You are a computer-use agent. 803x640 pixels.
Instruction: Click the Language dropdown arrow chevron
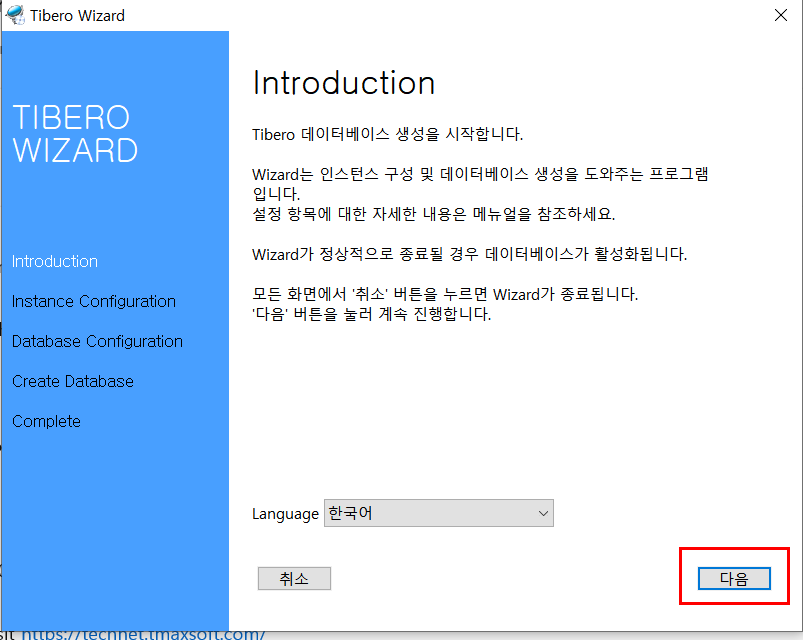[543, 513]
